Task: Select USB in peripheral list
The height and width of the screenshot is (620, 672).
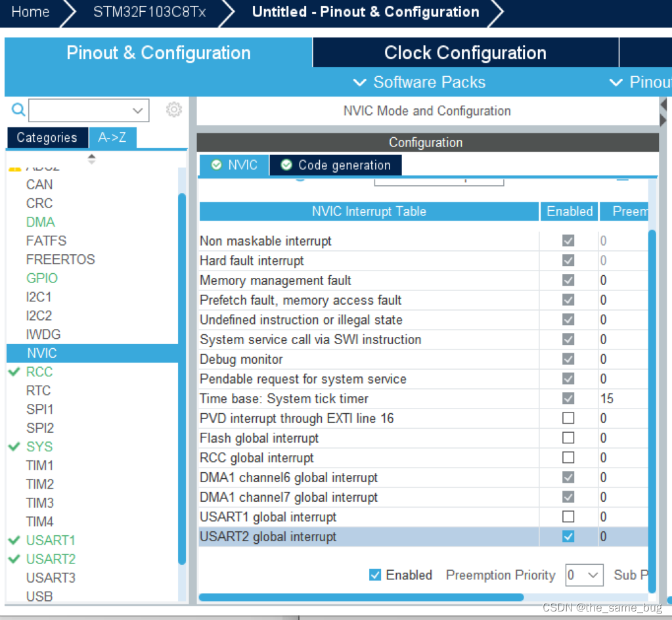Action: pyautogui.click(x=39, y=596)
